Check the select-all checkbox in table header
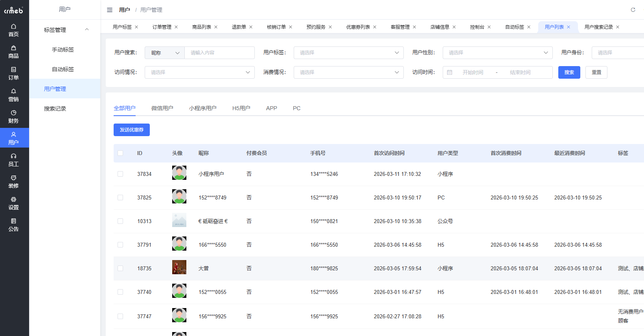 [x=120, y=153]
